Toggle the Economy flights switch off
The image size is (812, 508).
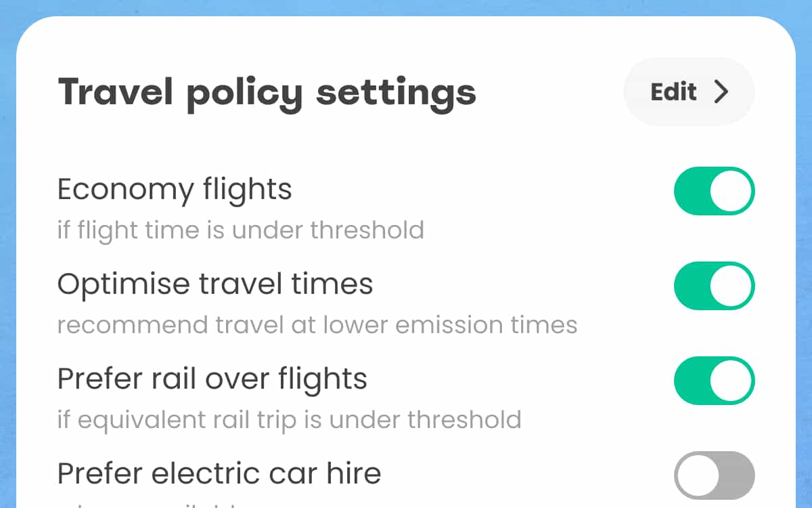[x=714, y=191]
